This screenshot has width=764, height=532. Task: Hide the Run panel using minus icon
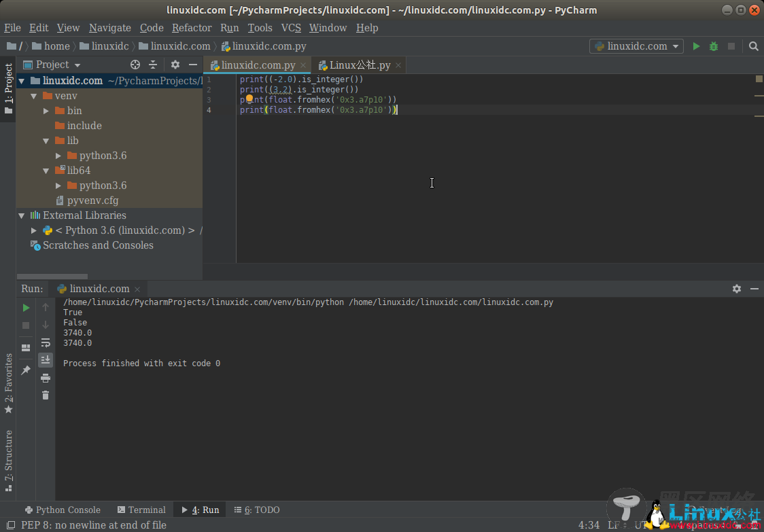754,289
